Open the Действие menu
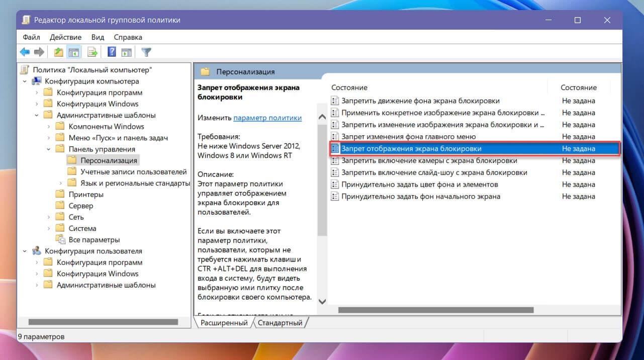This screenshot has height=360, width=644. coord(65,37)
